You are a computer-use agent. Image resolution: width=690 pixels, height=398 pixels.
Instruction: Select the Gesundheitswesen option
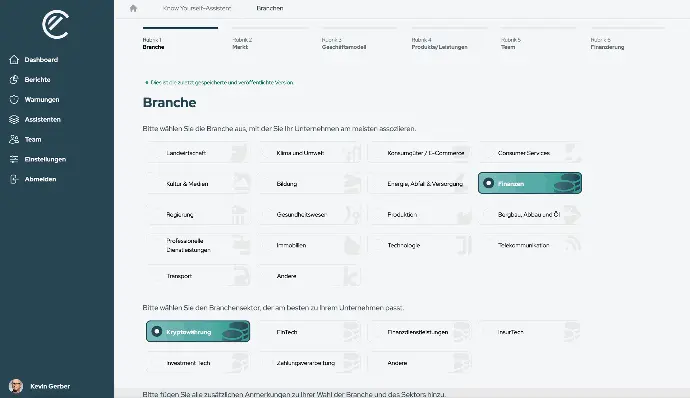coord(309,214)
